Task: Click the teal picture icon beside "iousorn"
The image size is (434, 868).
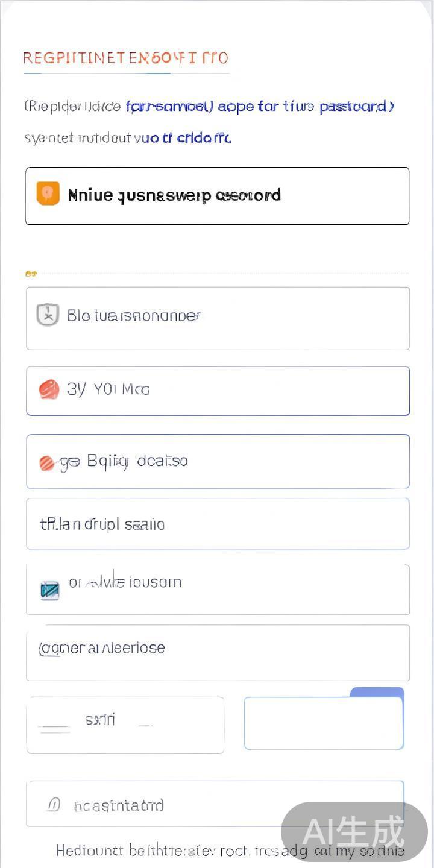Action: [49, 590]
